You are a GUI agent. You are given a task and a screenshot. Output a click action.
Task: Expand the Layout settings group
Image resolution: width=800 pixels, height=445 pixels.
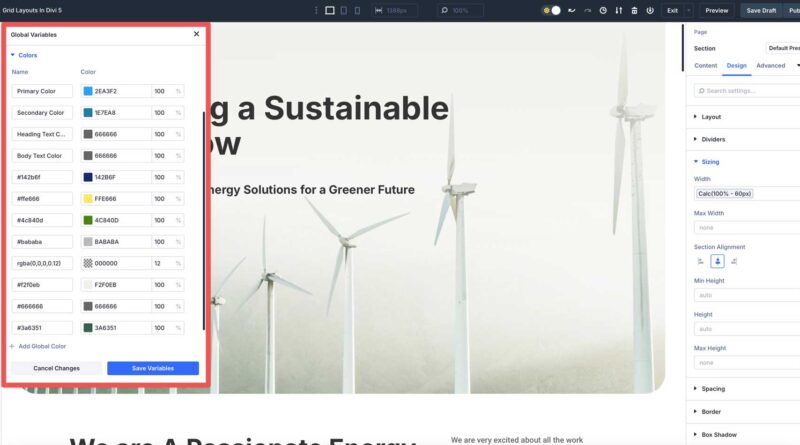pos(711,117)
